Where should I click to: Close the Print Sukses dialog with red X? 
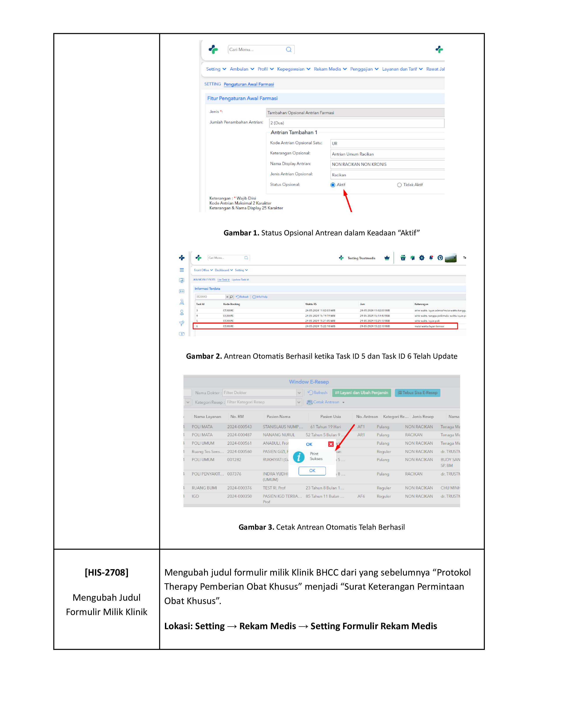(x=331, y=444)
